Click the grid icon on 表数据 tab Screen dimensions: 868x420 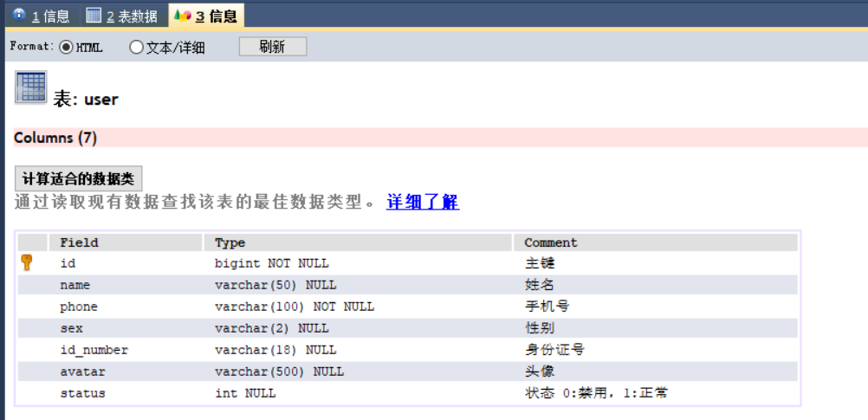94,15
